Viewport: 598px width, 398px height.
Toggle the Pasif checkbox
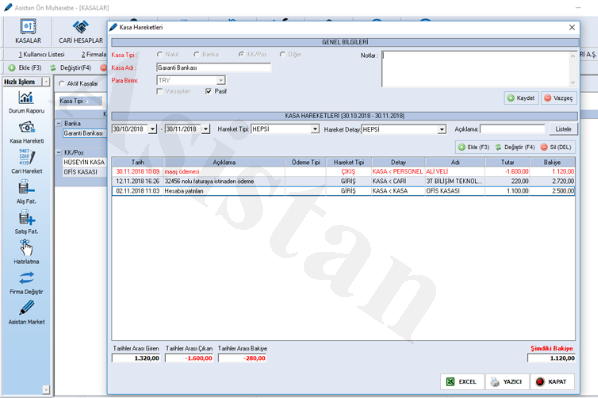[208, 91]
